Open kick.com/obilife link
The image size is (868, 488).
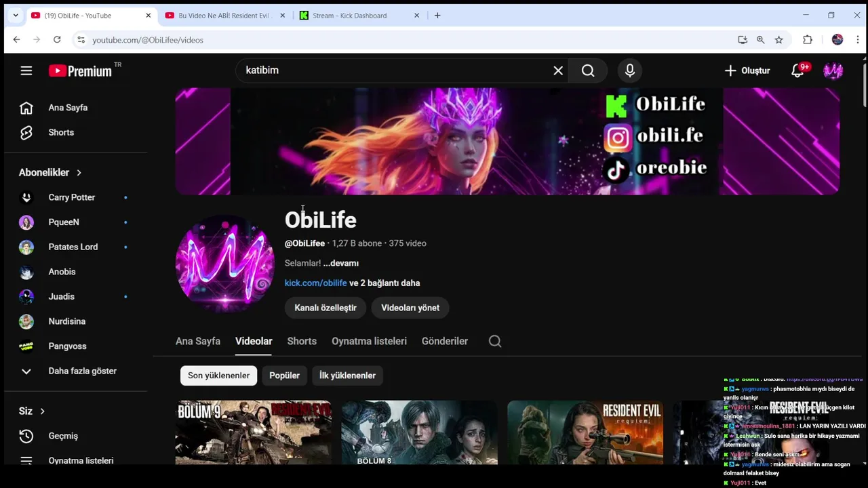315,283
